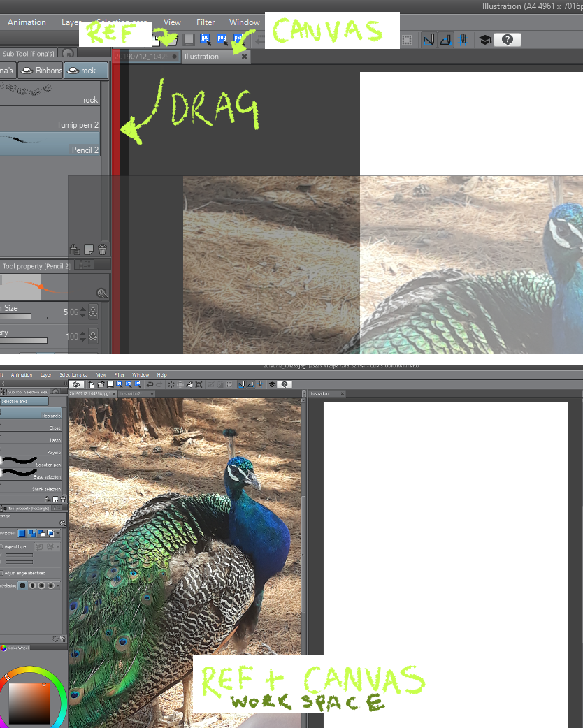Viewport: 583px width, 728px height.
Task: Expand the How to select mode dropdown
Action: [x=57, y=534]
